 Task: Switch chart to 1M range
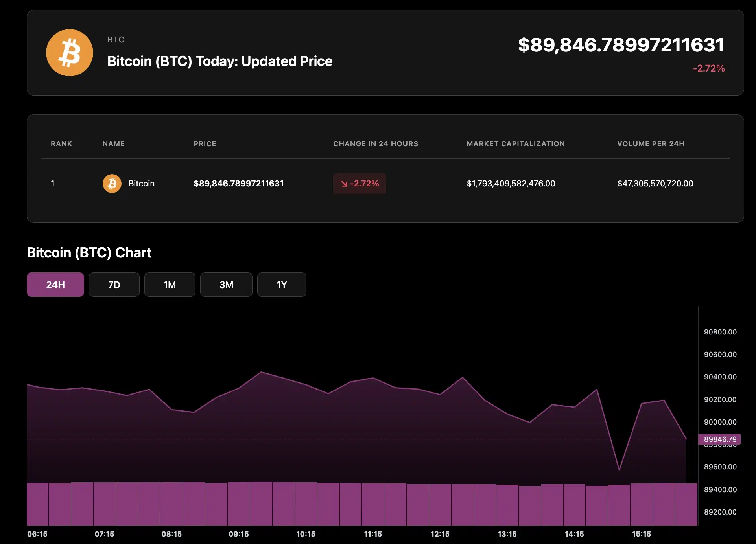[x=170, y=285]
